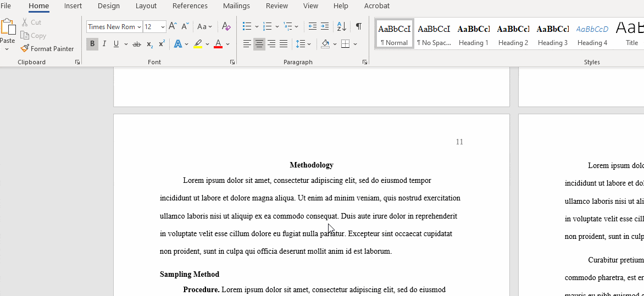Click the Sort paragraph icon

pyautogui.click(x=341, y=26)
